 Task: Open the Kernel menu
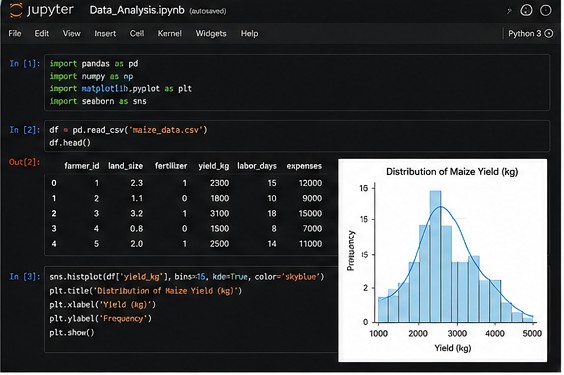169,33
